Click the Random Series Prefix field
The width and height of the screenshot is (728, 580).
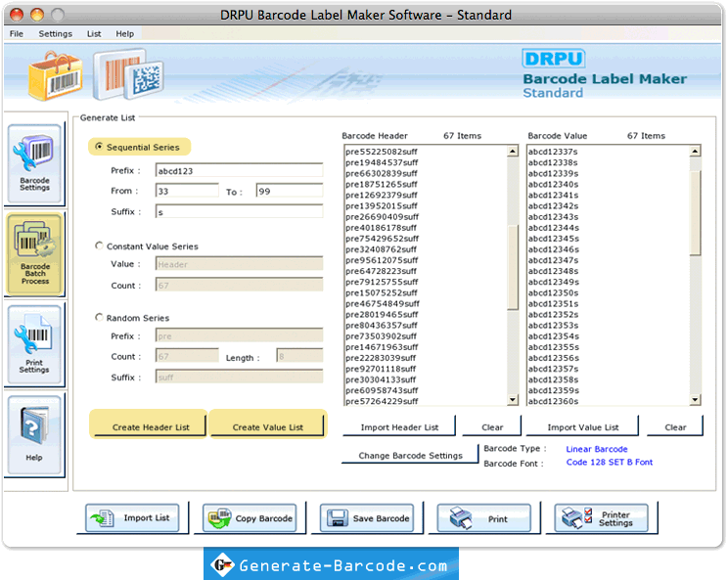239,335
